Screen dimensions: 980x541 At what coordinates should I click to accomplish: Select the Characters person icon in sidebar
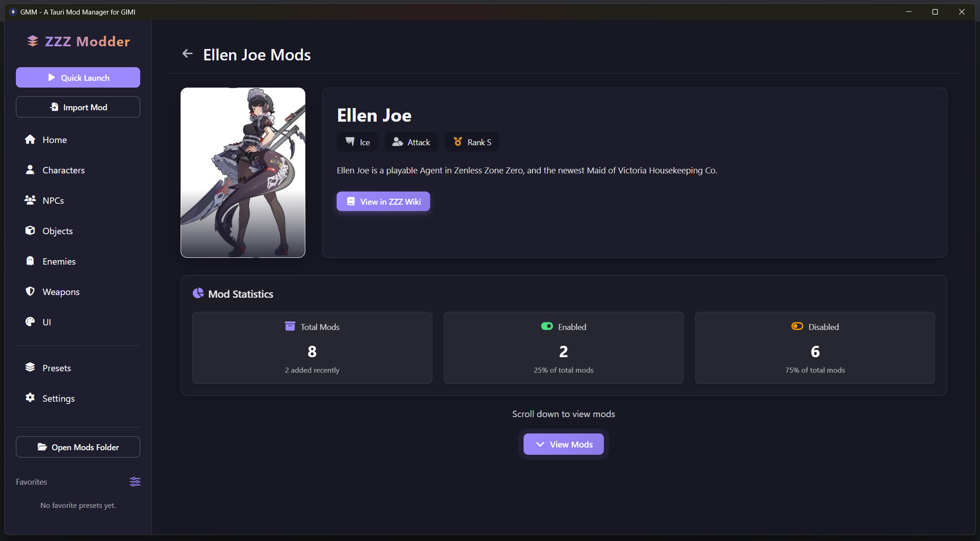pos(30,170)
